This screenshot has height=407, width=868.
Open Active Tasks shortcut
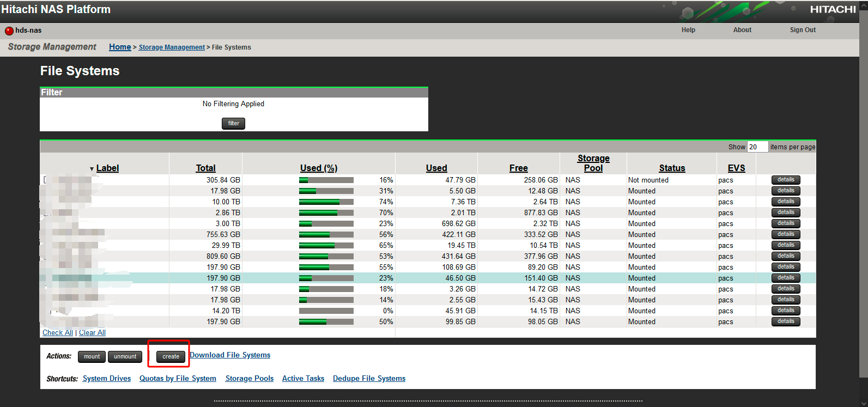point(303,378)
